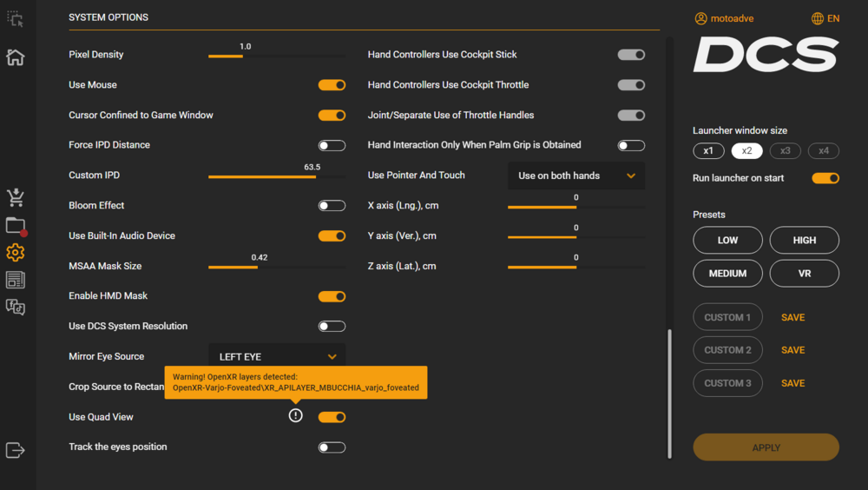Click the options panel vertical scrollbar
Image resolution: width=868 pixels, height=490 pixels.
tap(669, 394)
